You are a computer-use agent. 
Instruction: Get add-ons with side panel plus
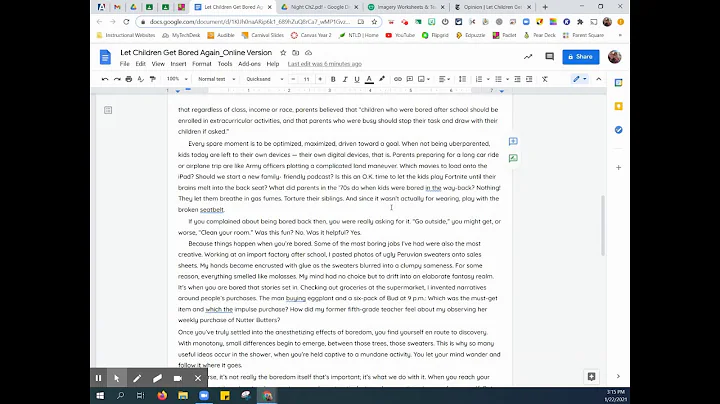tap(619, 168)
